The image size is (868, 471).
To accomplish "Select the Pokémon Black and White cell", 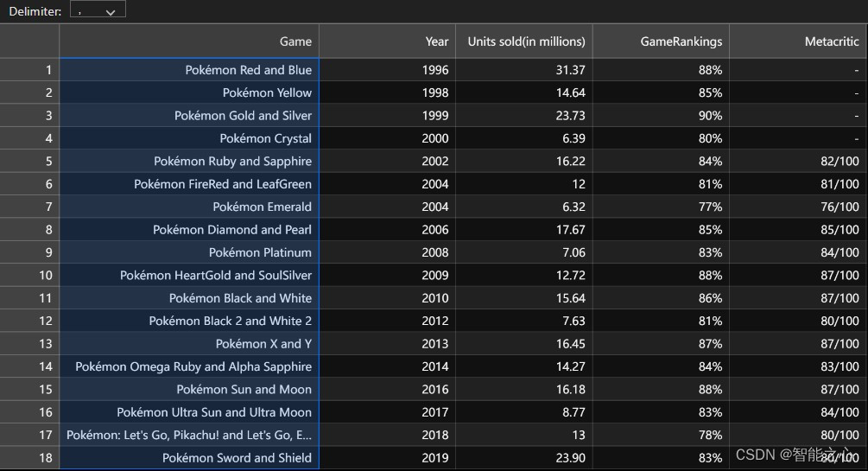I will (189, 297).
